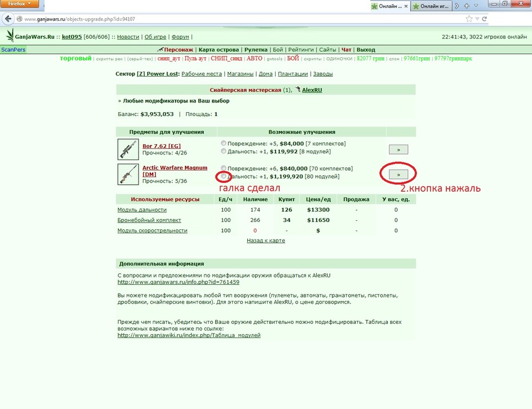Open the Карта острова menu item
532x409 pixels.
click(219, 50)
